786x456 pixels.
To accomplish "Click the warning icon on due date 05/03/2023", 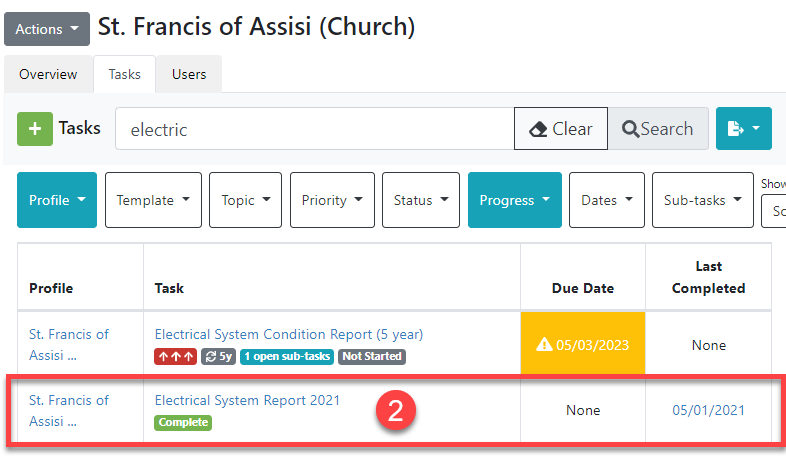I will [x=544, y=345].
